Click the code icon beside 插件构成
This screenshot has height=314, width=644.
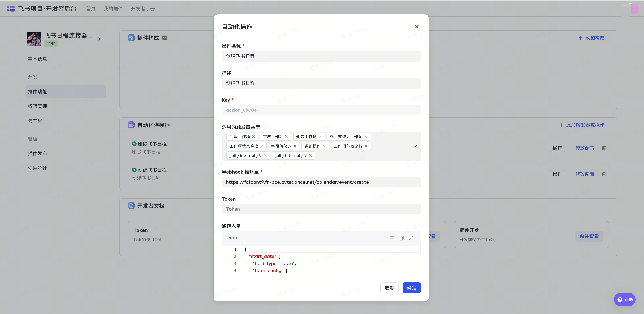coord(165,38)
